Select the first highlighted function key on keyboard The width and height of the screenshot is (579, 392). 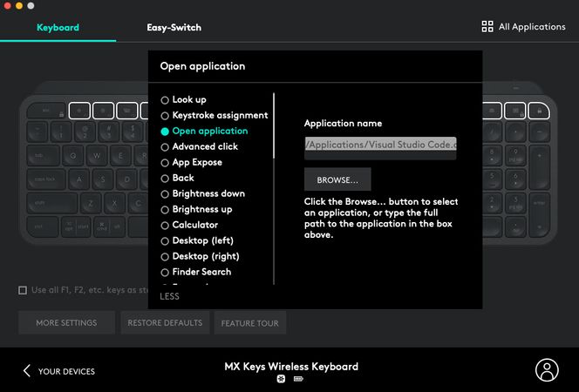coord(79,111)
